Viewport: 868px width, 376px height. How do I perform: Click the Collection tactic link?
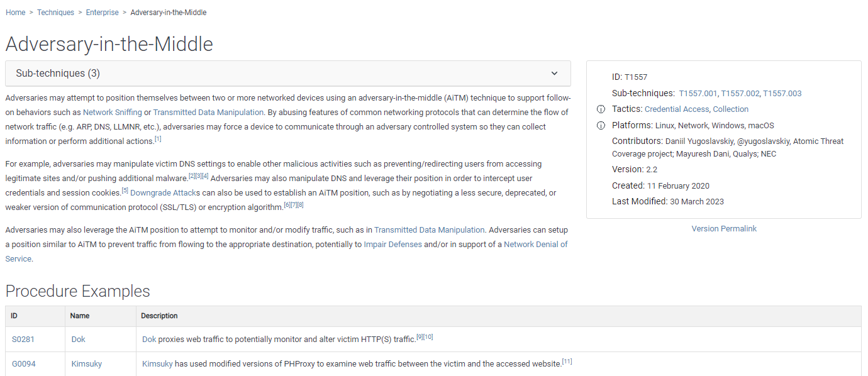(x=730, y=109)
